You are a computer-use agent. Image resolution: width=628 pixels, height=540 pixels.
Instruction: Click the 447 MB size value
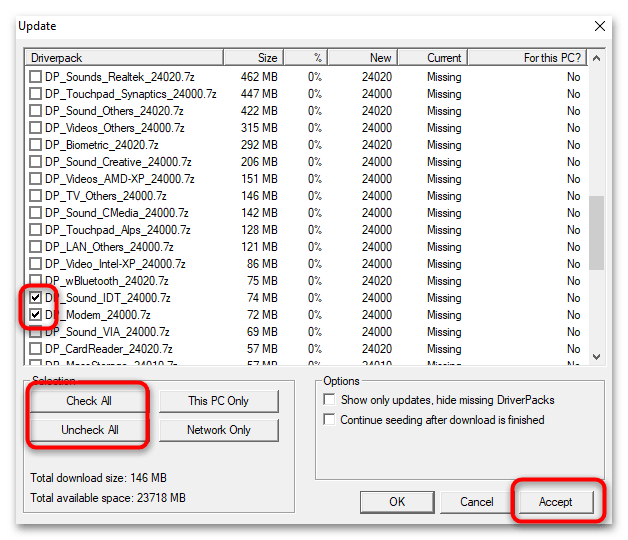coord(259,94)
